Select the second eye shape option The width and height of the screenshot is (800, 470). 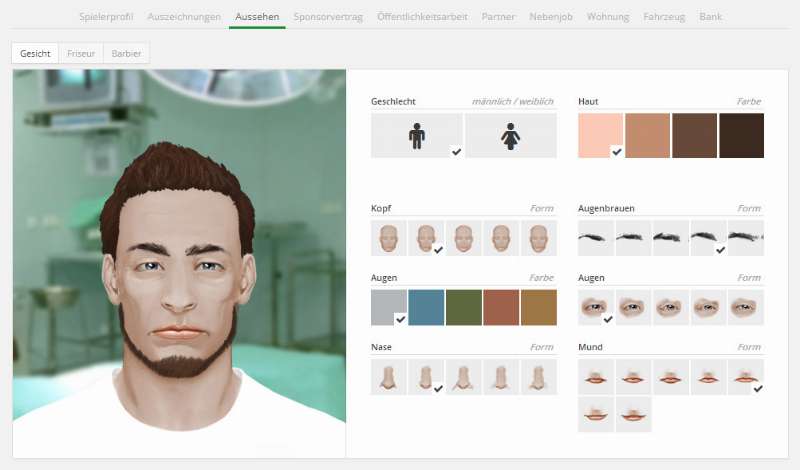[633, 307]
